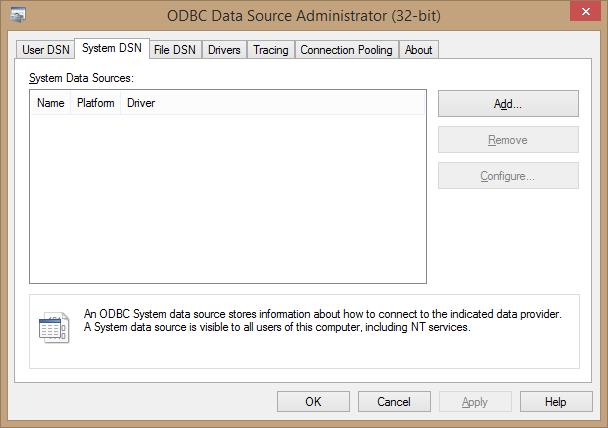Show the About tab
This screenshot has height=428, width=608.
(x=419, y=50)
